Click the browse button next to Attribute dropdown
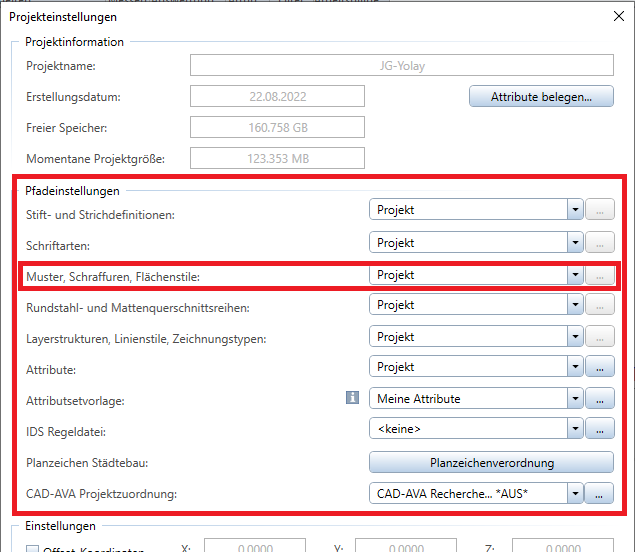Screen dimensions: 635x552 click(x=599, y=367)
